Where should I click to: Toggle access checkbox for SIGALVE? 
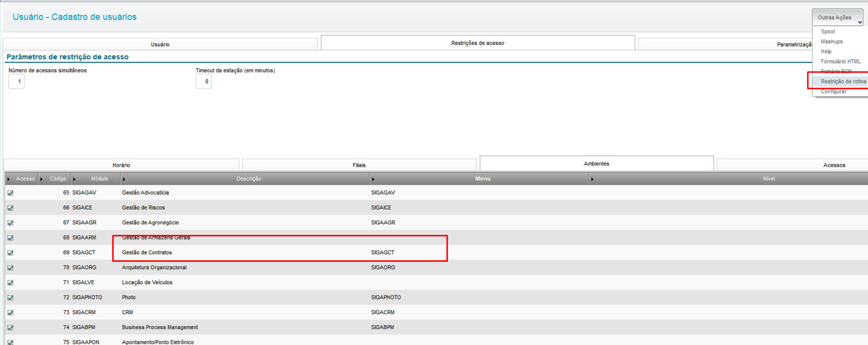(10, 282)
